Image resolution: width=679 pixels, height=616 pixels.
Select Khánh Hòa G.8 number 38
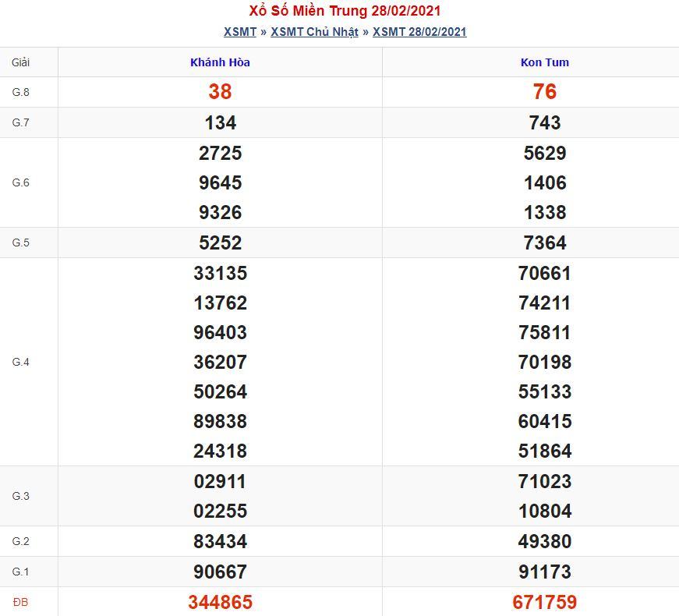(x=220, y=92)
